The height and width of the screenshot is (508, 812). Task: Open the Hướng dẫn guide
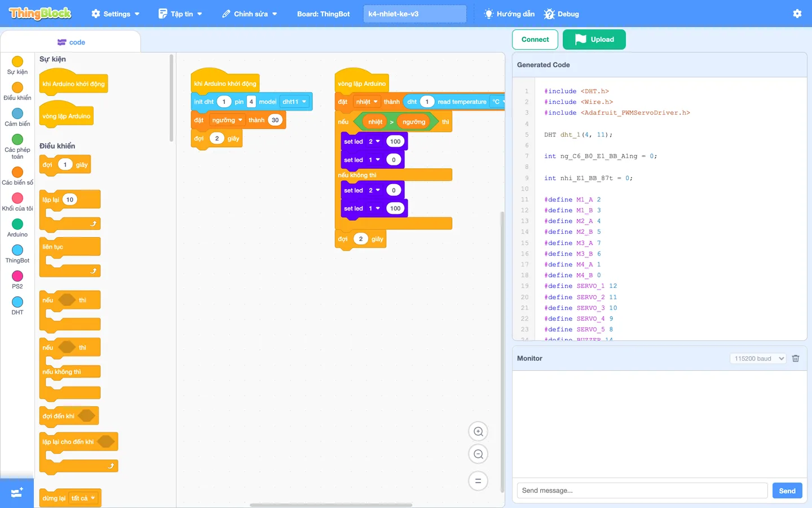[x=510, y=14]
